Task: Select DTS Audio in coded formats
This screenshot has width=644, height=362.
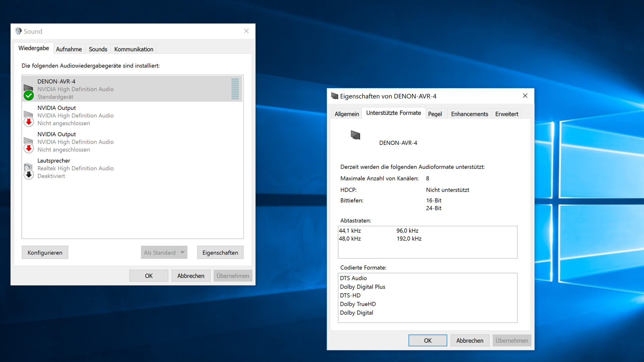Action: (354, 278)
